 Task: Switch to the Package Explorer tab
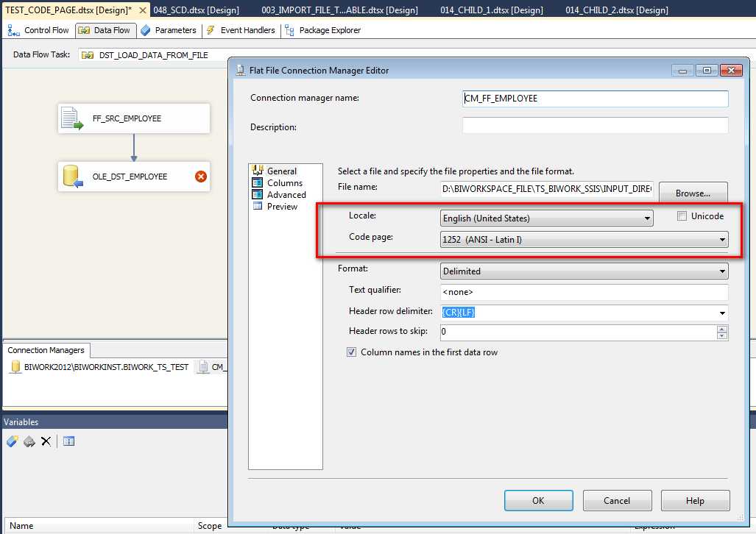[322, 30]
